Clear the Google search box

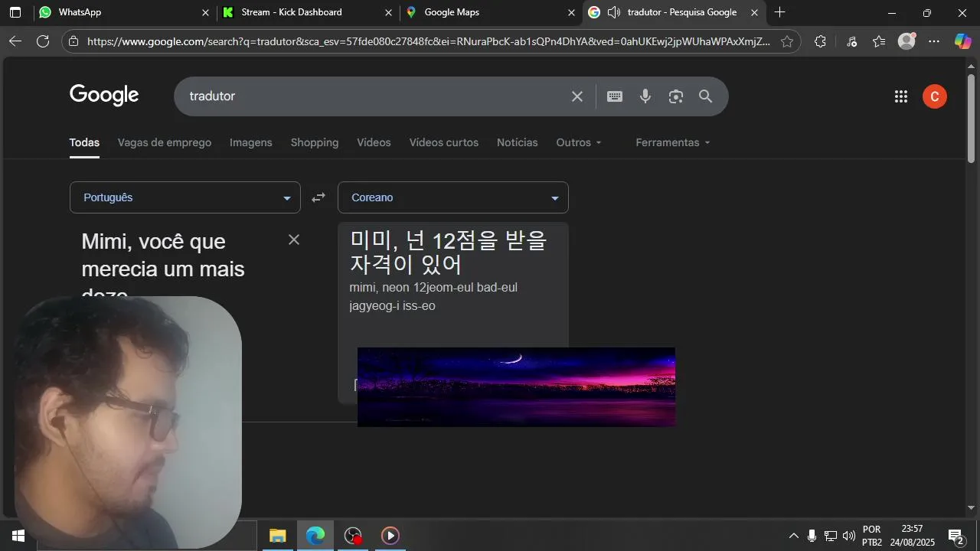tap(577, 96)
